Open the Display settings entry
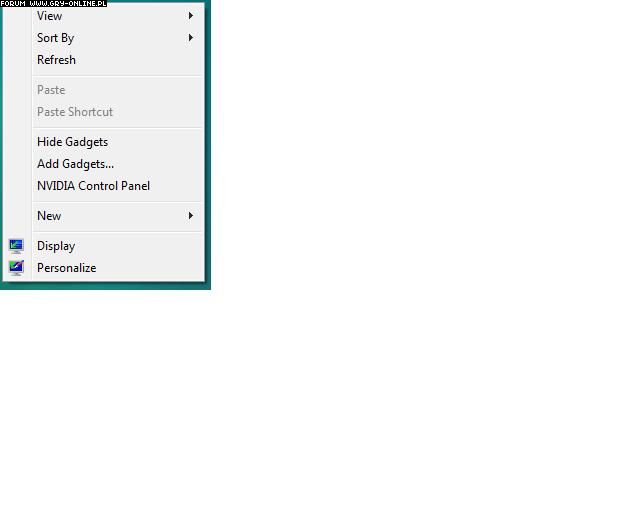 [x=56, y=246]
